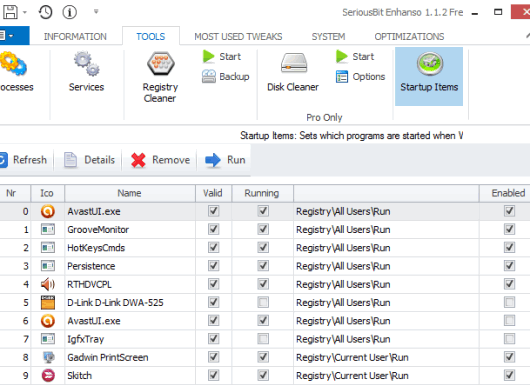Click the IgfxTray row icon
The image size is (530, 386).
[48, 339]
